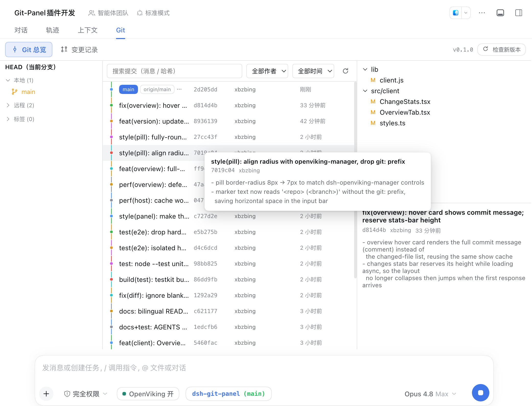The width and height of the screenshot is (532, 406).
Task: Open the 全部时间 time filter
Action: 313,71
